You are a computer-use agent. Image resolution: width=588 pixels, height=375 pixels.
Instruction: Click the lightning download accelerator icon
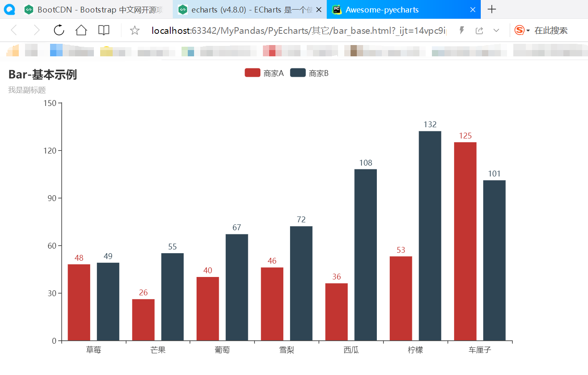(461, 30)
